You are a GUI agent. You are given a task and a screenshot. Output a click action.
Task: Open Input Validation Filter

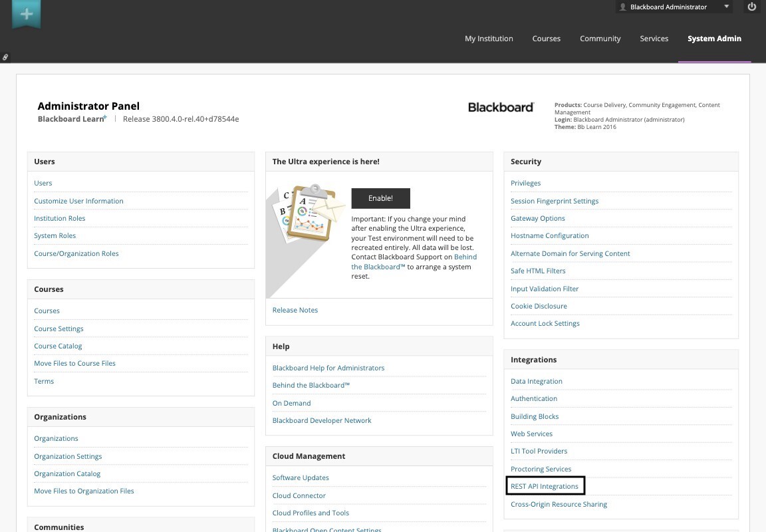click(544, 289)
